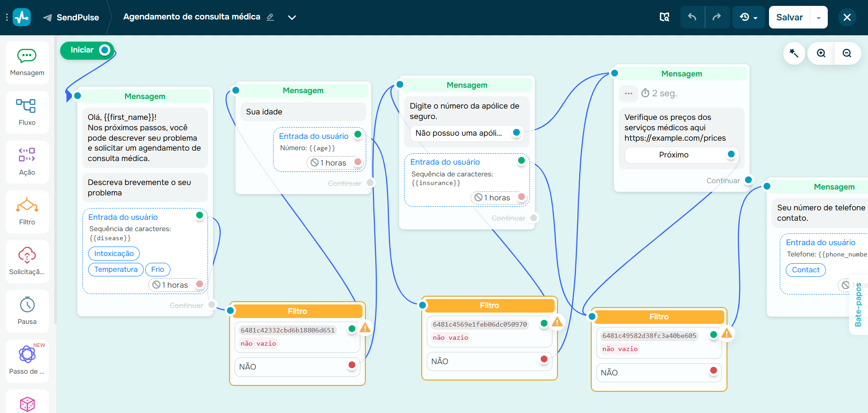Click 'Descreva brevemente o seu problema' text

tap(139, 187)
